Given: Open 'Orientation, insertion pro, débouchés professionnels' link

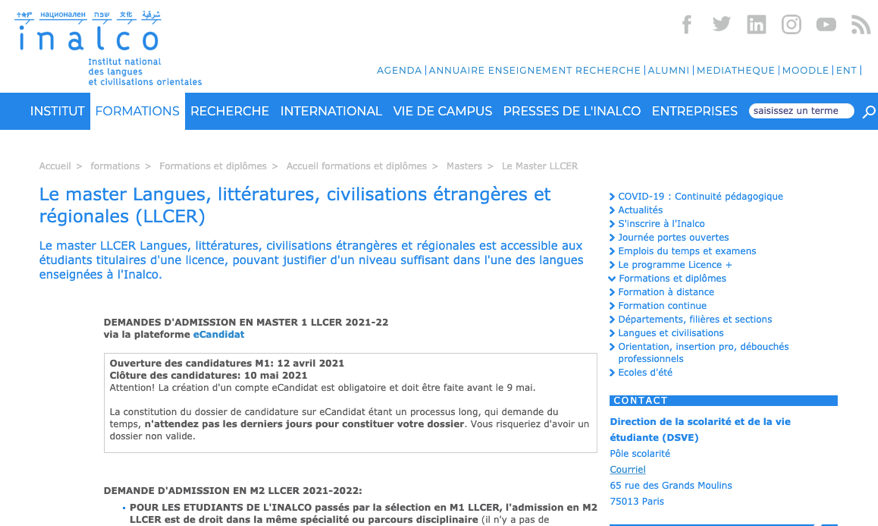Looking at the screenshot, I should tap(703, 353).
